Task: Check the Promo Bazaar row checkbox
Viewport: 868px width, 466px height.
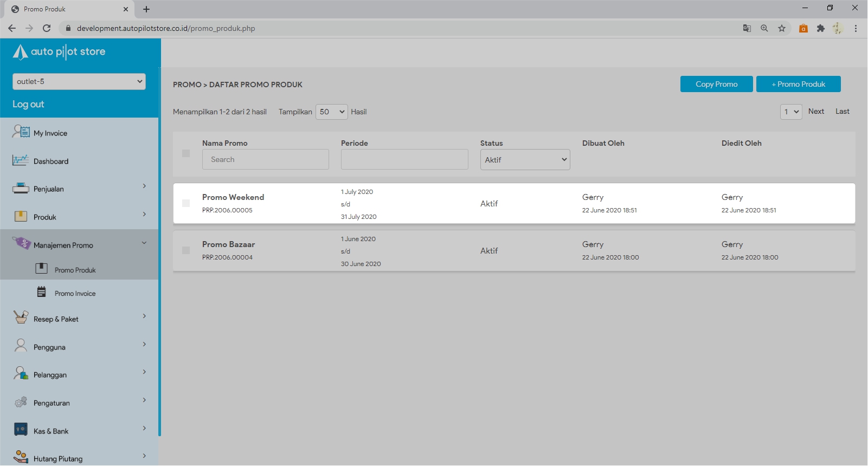Action: pos(186,250)
